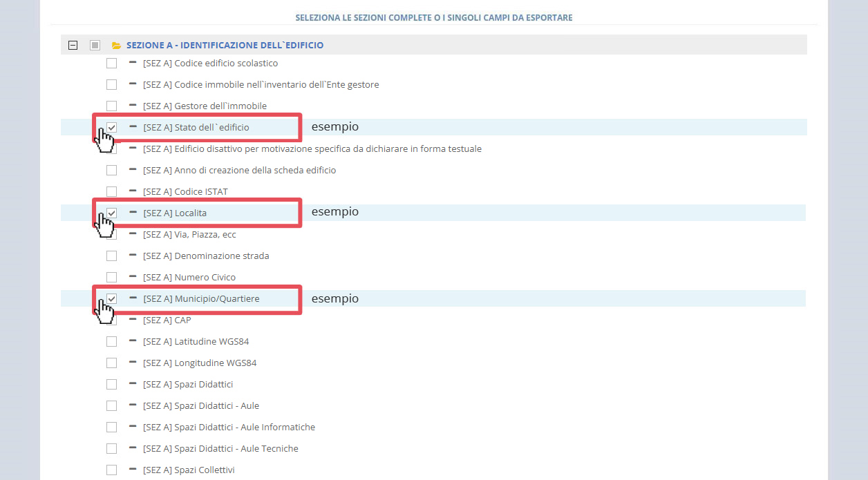The width and height of the screenshot is (868, 480).
Task: Click the dash icon next to Numero Civico
Action: point(131,277)
